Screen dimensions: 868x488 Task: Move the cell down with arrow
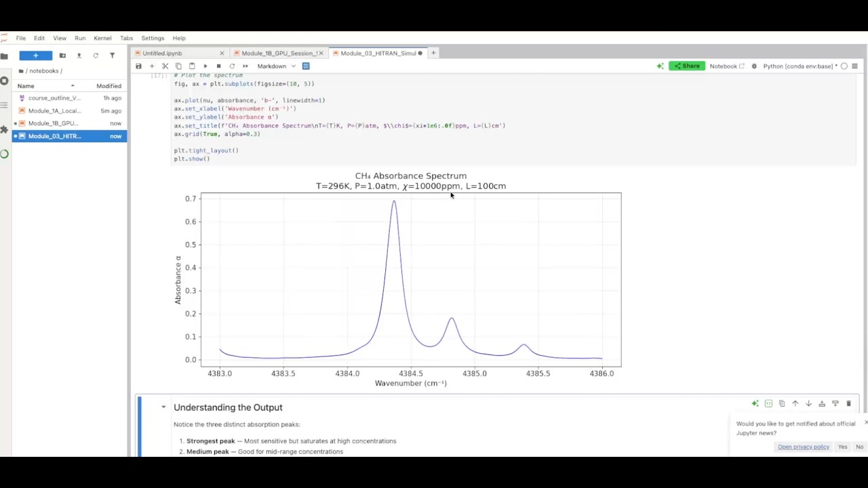tap(808, 404)
